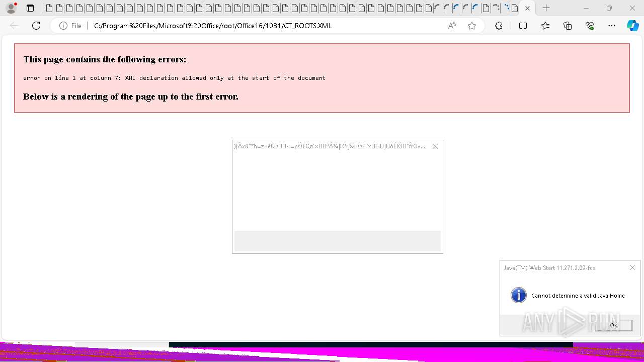Close the Java Web Start dialog
The height and width of the screenshot is (362, 644).
pos(632,267)
